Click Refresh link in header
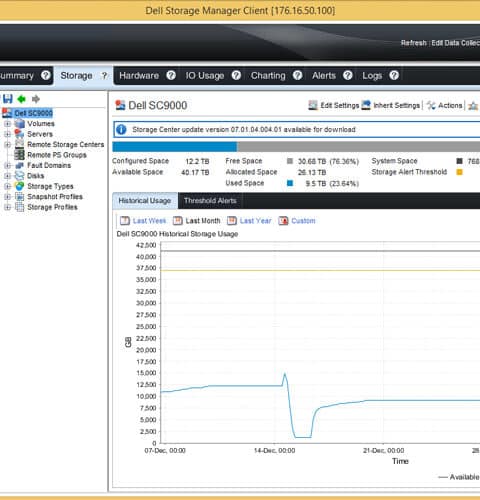Viewport: 480px width, 500px height. tap(413, 43)
